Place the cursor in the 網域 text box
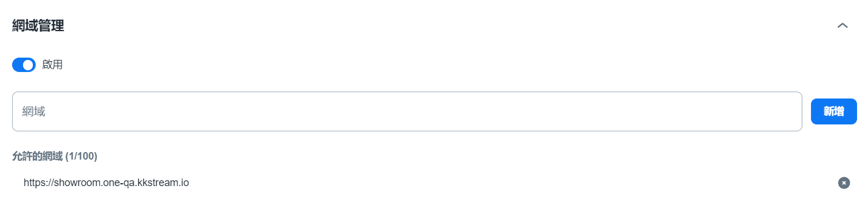 click(x=407, y=111)
